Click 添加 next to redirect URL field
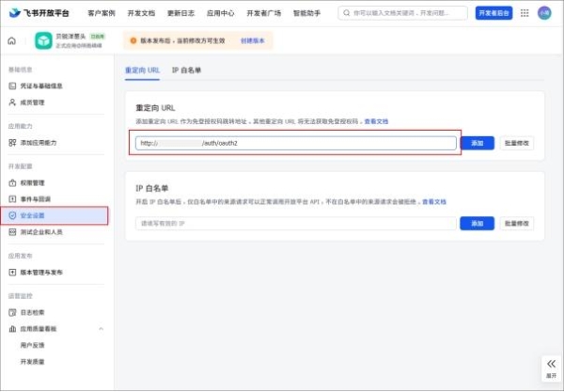Viewport: 564px width, 392px height. 477,143
